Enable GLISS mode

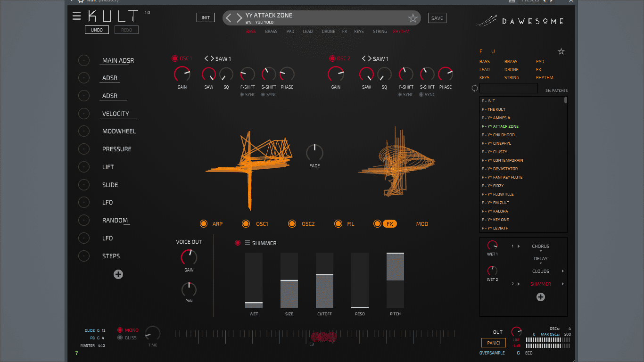click(120, 337)
